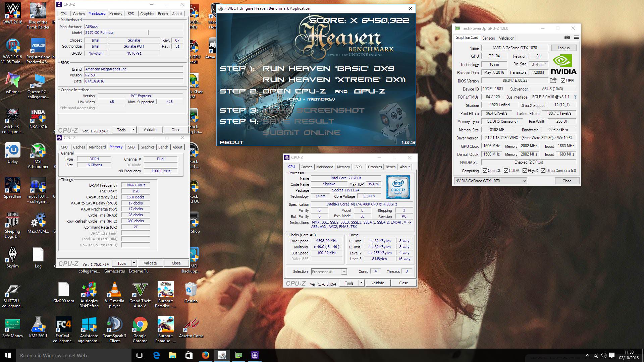
Task: Toggle CUDA checkbox in GPU-Z
Action: [x=506, y=171]
